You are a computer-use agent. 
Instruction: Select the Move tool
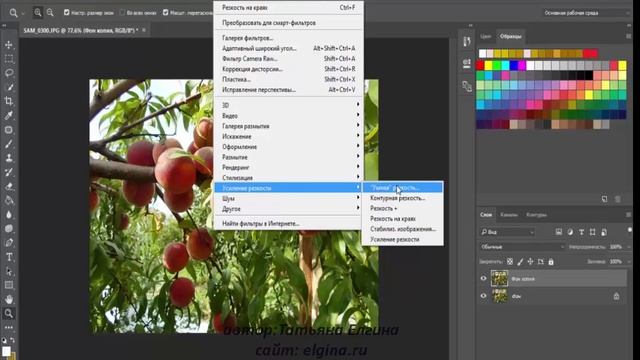point(9,45)
